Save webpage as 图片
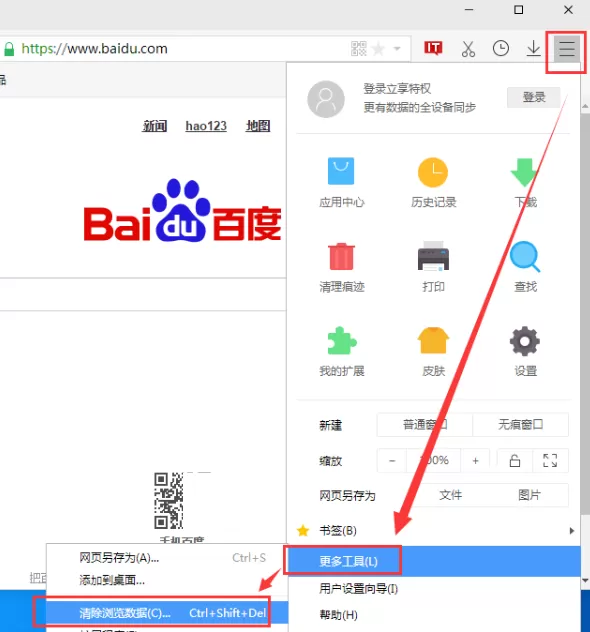 529,495
